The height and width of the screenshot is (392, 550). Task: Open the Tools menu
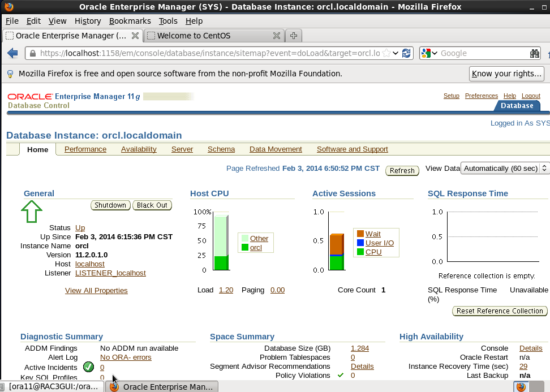pos(168,21)
